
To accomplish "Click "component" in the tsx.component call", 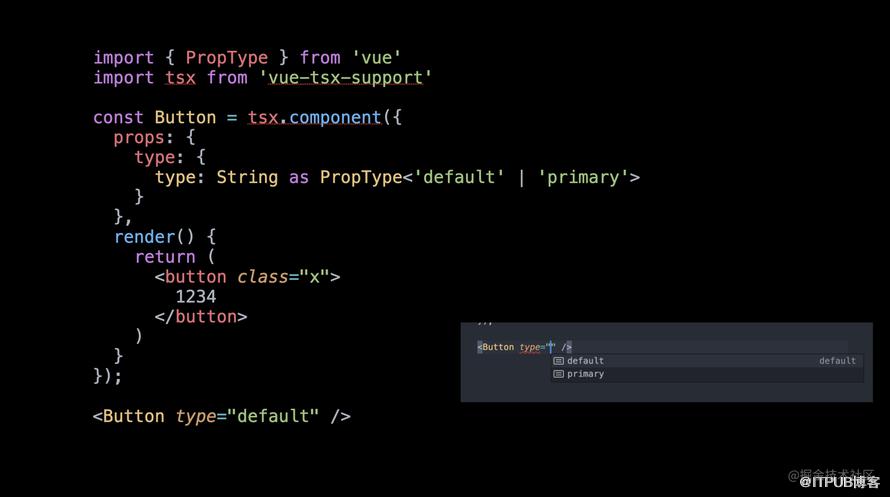I will point(335,117).
